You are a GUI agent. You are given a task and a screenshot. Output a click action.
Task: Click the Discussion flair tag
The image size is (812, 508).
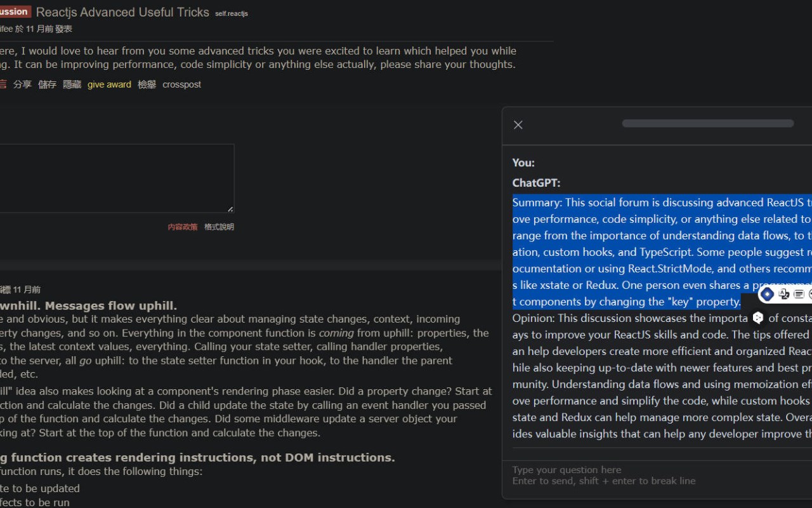14,11
